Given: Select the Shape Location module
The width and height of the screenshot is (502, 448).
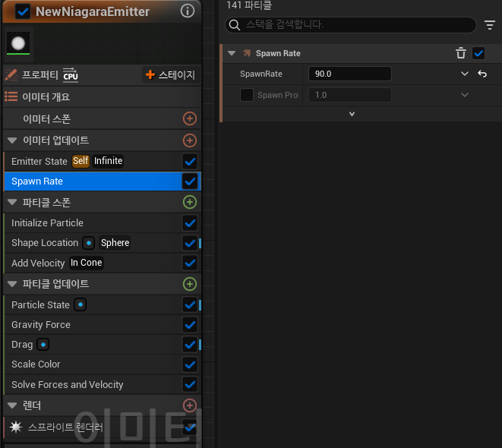Looking at the screenshot, I should click(102, 243).
